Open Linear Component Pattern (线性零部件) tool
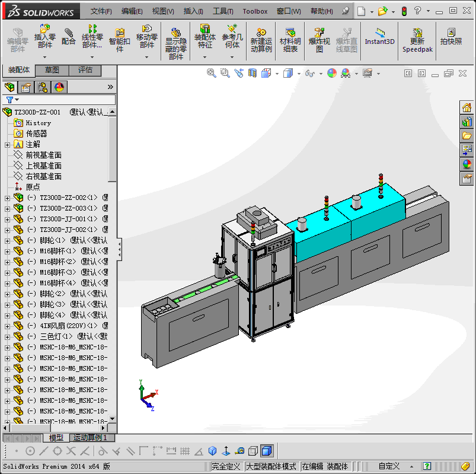Image resolution: width=476 pixels, height=474 pixels. pyautogui.click(x=92, y=36)
